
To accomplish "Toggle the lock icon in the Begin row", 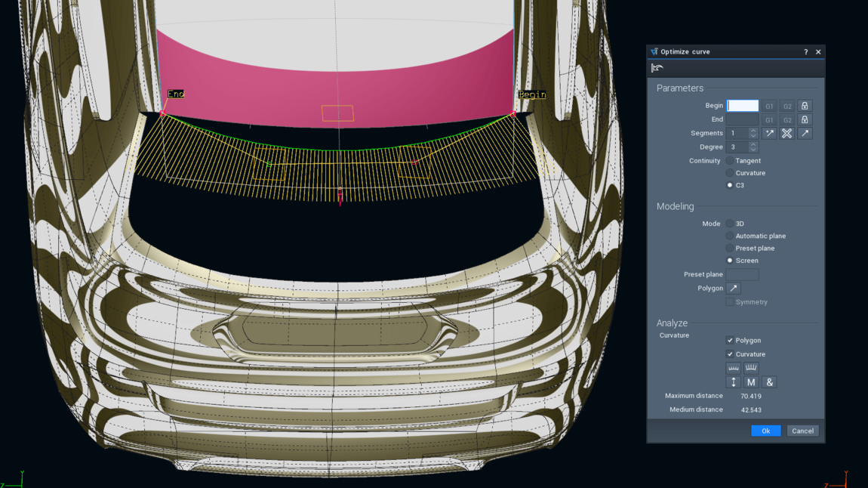I will [805, 106].
